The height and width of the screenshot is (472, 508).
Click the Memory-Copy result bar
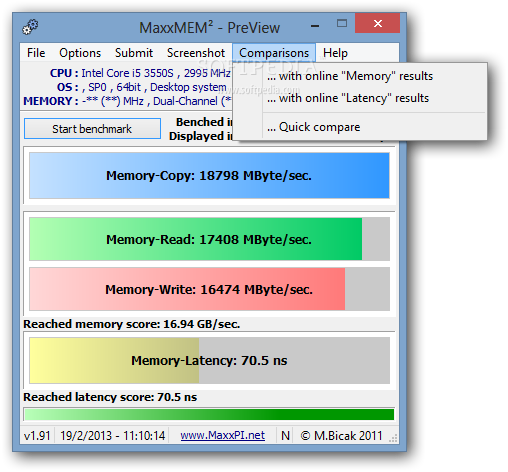[x=209, y=176]
